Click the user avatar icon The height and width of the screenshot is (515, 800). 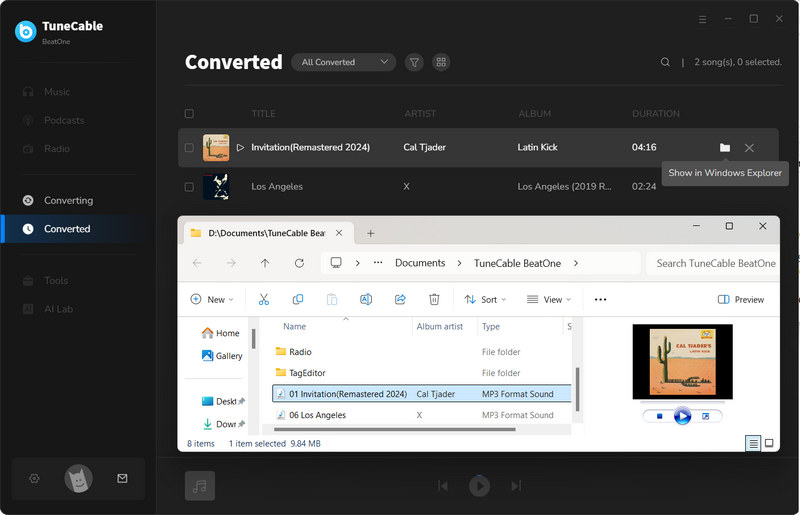coord(79,479)
